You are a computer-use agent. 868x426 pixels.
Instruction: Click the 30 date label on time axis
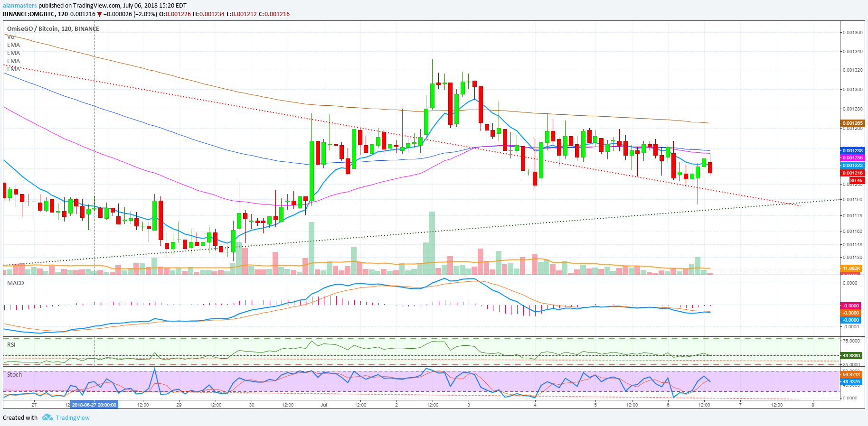(x=252, y=405)
